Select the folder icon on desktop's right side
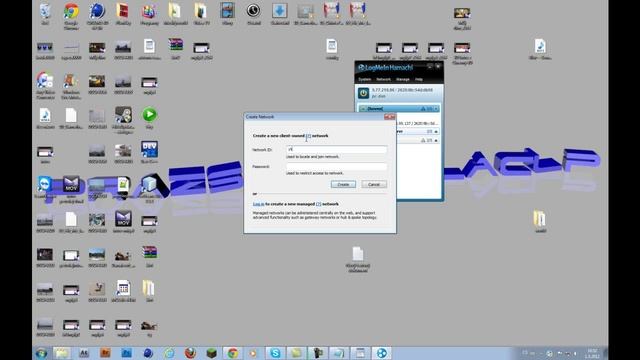 coord(540,219)
